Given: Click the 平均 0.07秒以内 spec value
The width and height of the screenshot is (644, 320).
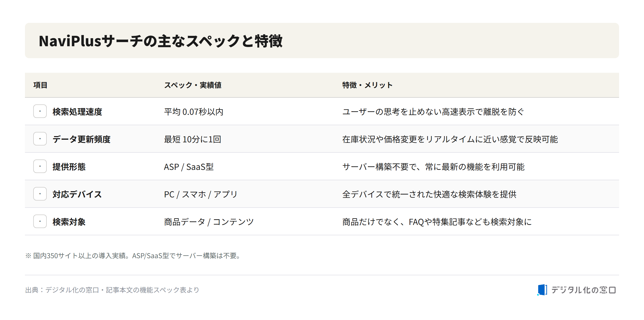Looking at the screenshot, I should [x=193, y=112].
